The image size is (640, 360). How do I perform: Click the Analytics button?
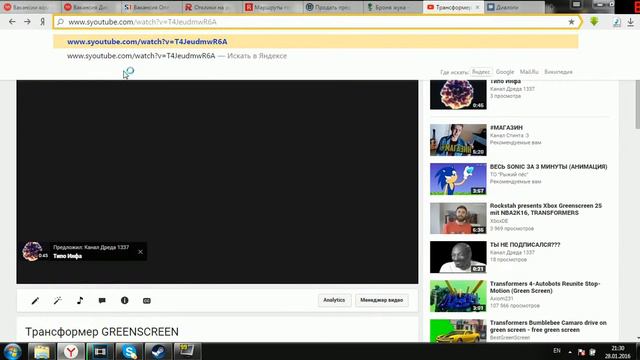pos(334,300)
